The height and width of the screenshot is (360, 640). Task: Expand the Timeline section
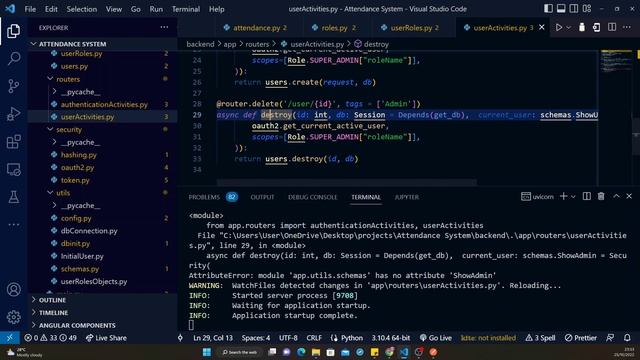point(53,313)
